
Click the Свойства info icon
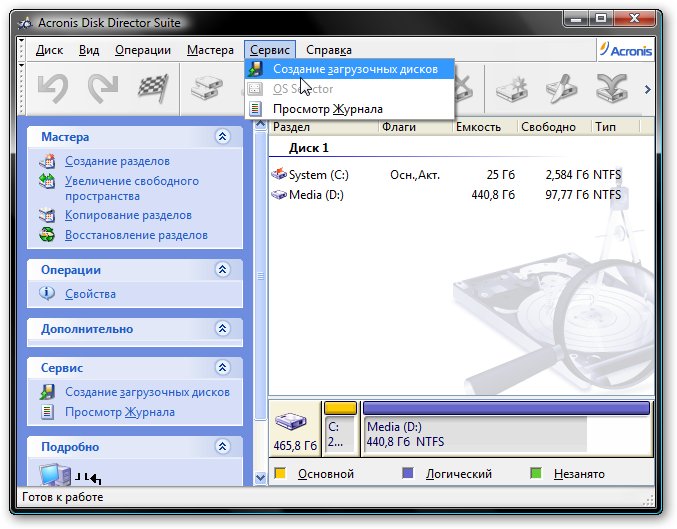pos(47,293)
